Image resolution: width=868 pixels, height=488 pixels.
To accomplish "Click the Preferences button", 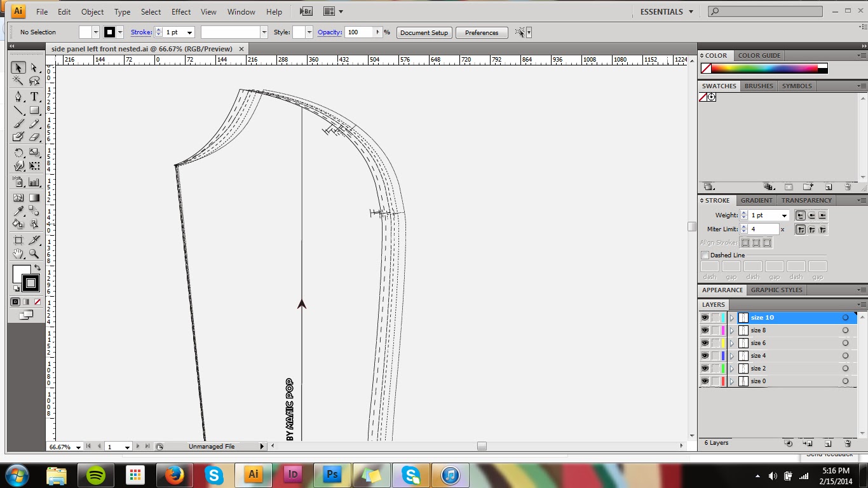I will coord(481,32).
